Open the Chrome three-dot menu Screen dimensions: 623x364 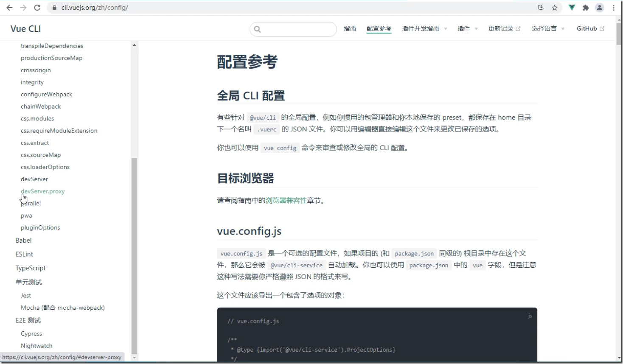click(x=614, y=8)
